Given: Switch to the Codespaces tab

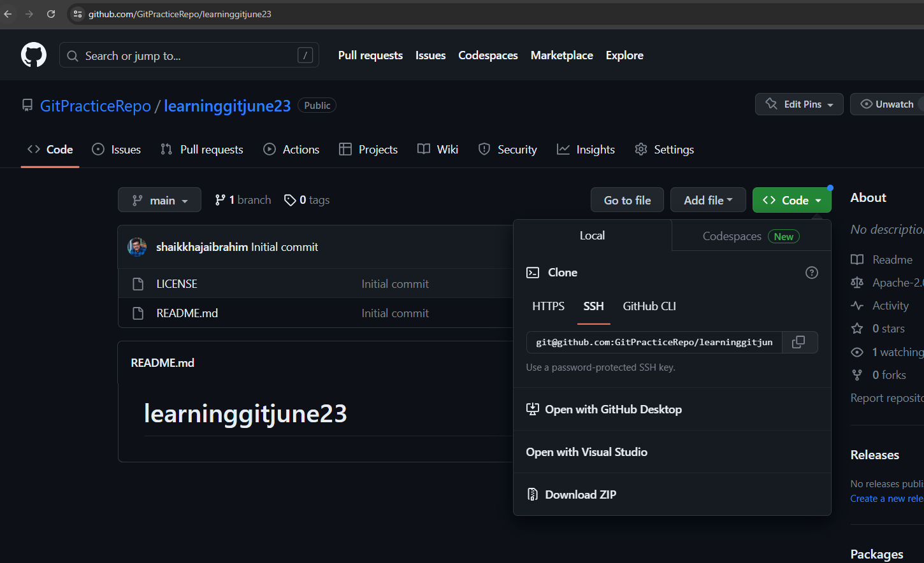Looking at the screenshot, I should coord(750,236).
